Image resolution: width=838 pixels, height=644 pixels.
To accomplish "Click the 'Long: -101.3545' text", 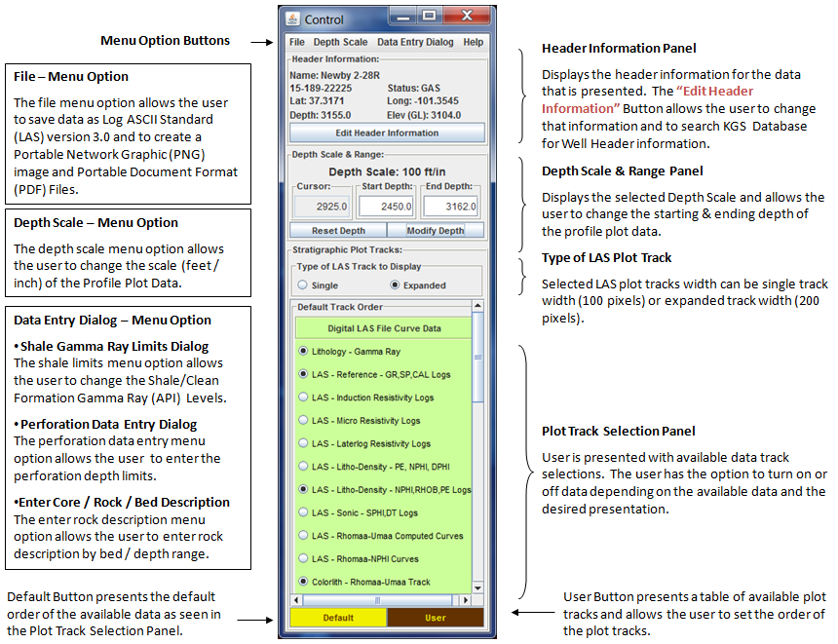I will coord(423,101).
